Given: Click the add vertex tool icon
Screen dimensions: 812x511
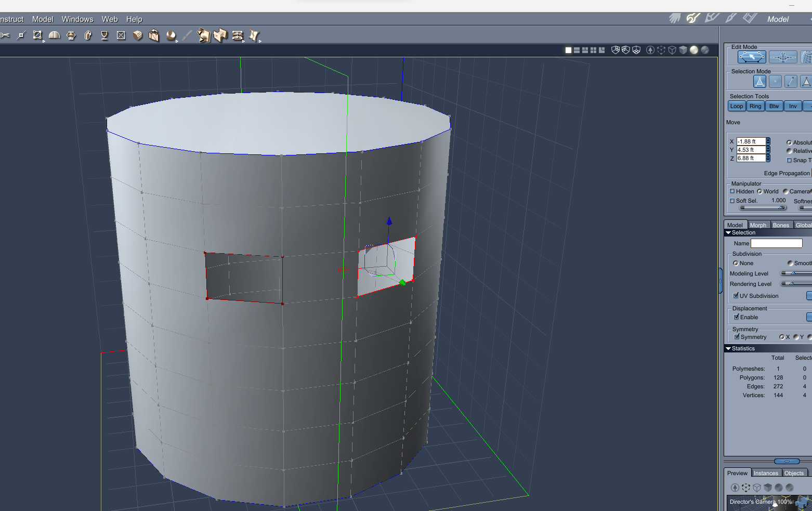Looking at the screenshot, I should click(21, 35).
